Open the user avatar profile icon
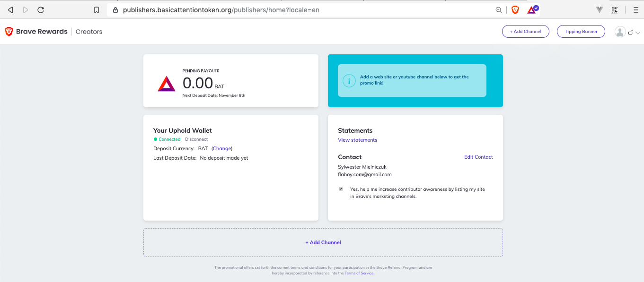644x282 pixels. coord(620,32)
